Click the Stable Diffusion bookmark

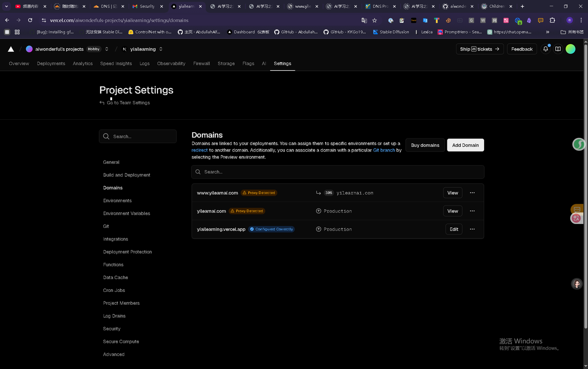pyautogui.click(x=390, y=32)
